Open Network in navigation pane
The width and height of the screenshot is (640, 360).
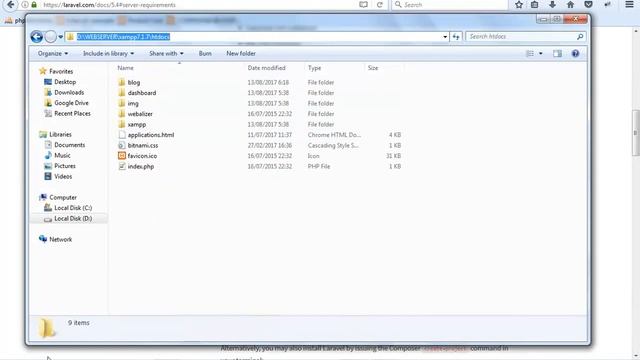tap(60, 240)
